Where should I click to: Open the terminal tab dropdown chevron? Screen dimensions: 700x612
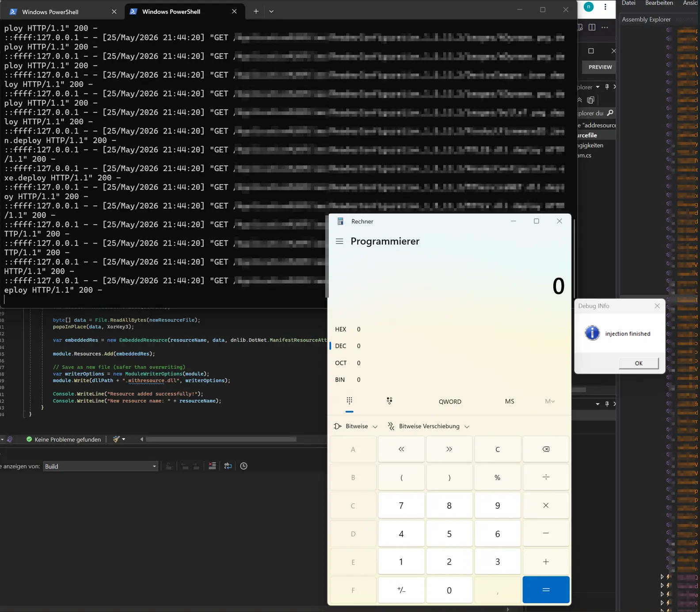[271, 11]
